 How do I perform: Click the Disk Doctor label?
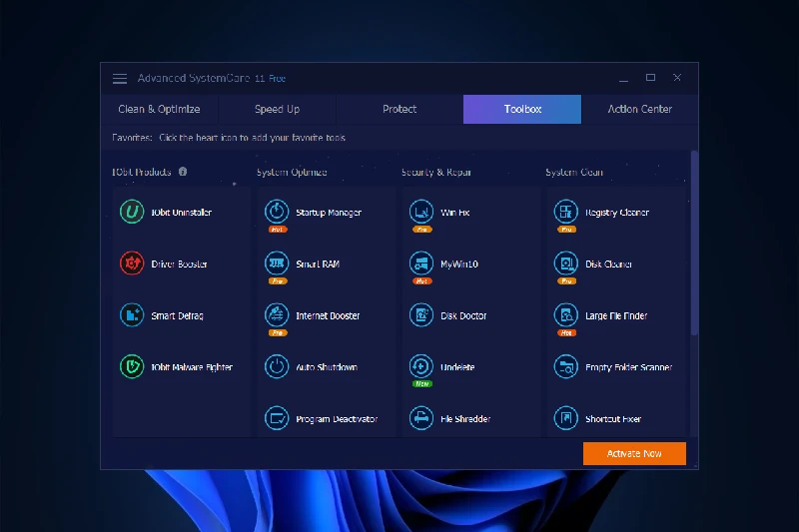click(463, 315)
